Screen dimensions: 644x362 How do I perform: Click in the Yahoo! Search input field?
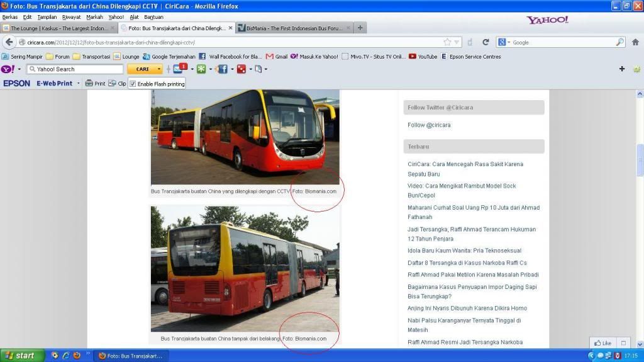(x=75, y=69)
